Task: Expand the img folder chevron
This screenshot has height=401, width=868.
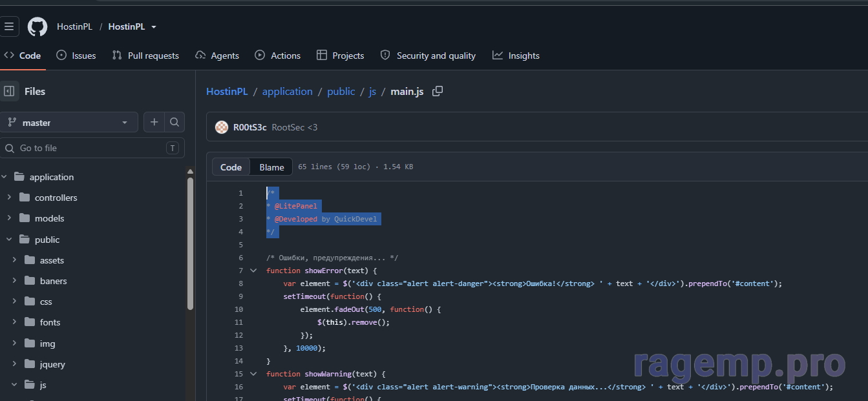Action: (x=14, y=344)
